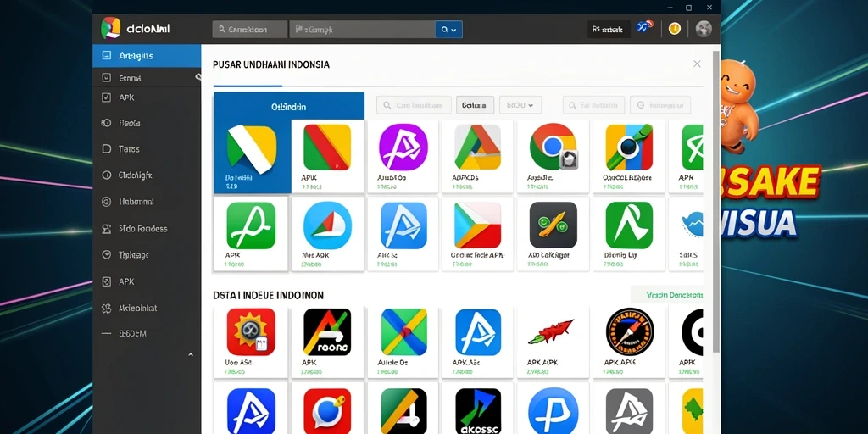Select the APK sidebar item with document icon
This screenshot has height=434, width=868.
tap(147, 281)
